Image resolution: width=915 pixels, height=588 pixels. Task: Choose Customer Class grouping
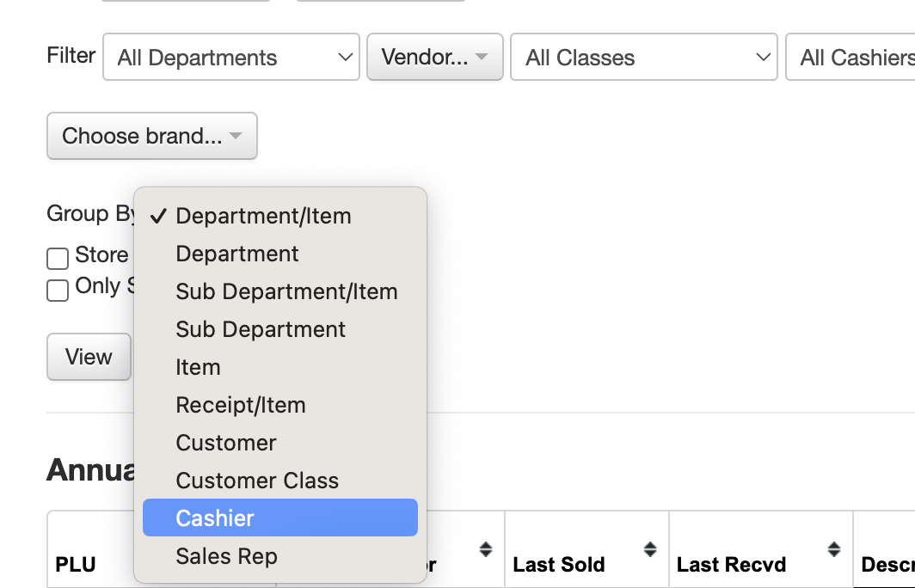[257, 481]
